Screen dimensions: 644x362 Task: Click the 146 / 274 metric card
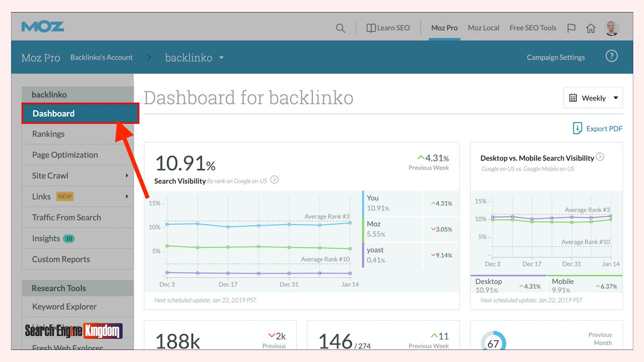coord(383,335)
